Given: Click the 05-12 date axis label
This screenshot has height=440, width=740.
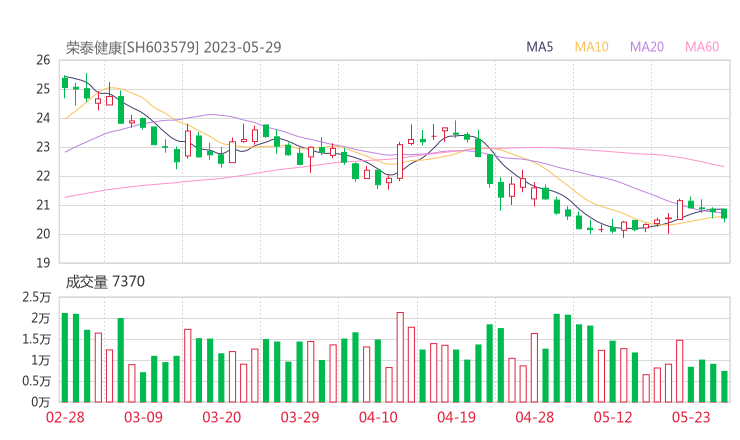Looking at the screenshot, I should coord(613,417).
